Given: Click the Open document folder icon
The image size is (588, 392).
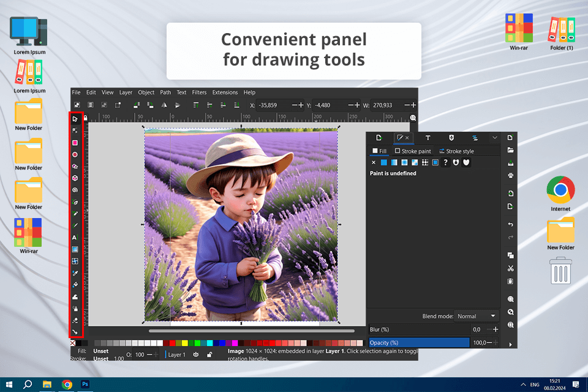Looking at the screenshot, I should 510,150.
